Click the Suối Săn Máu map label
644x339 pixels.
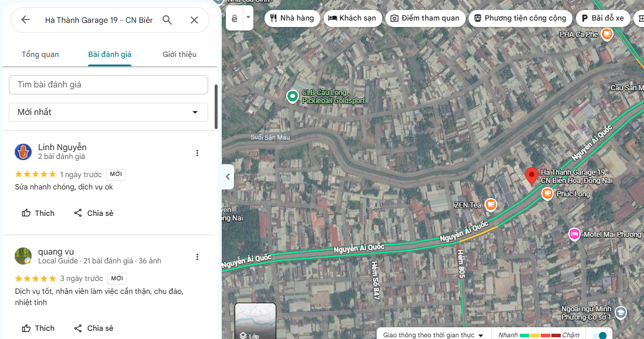pos(270,137)
